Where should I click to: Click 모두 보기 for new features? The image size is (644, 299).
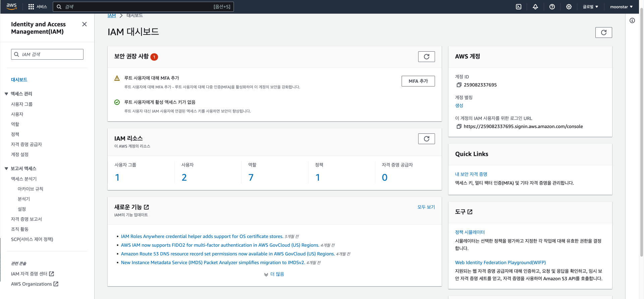tap(426, 207)
